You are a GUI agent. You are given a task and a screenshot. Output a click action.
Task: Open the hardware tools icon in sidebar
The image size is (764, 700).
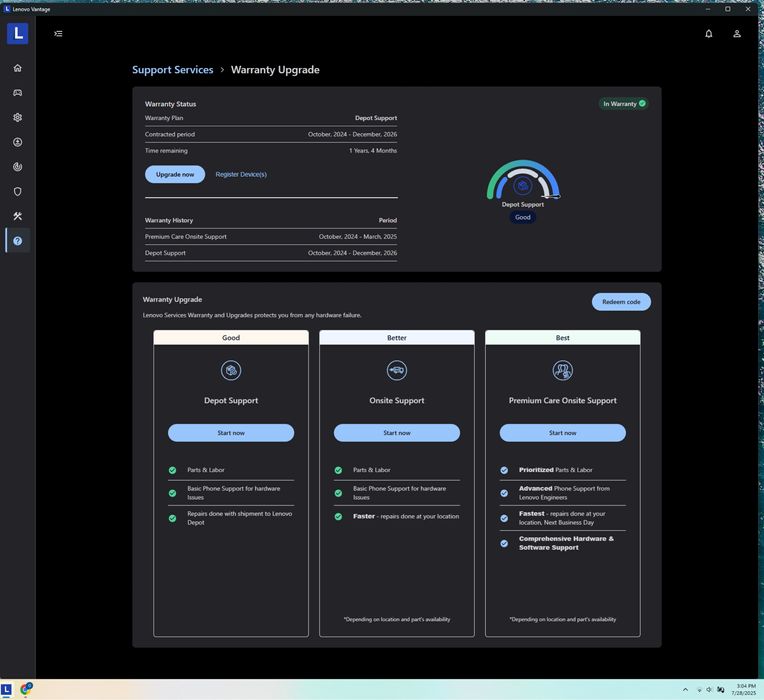(x=18, y=216)
